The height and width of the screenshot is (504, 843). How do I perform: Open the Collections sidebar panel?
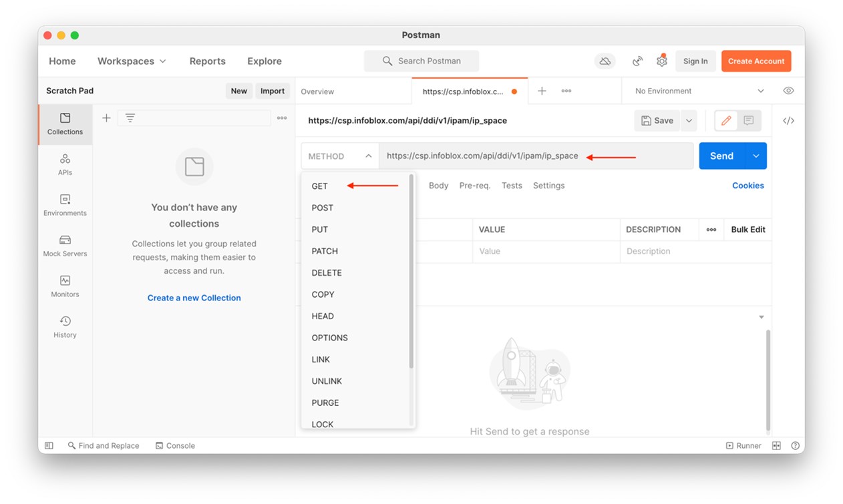coord(65,124)
